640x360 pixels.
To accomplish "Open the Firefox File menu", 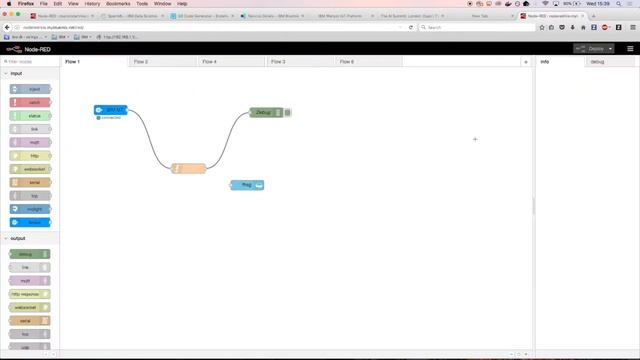I will tap(44, 4).
